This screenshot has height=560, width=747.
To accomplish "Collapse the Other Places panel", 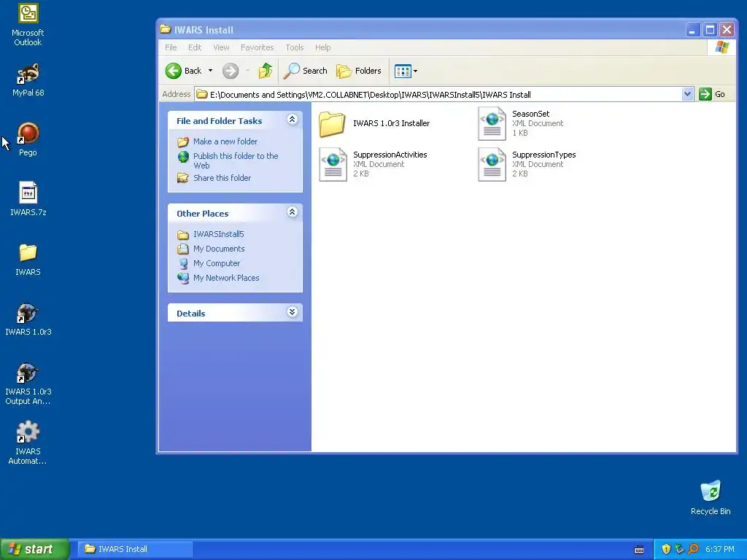I will [x=293, y=212].
